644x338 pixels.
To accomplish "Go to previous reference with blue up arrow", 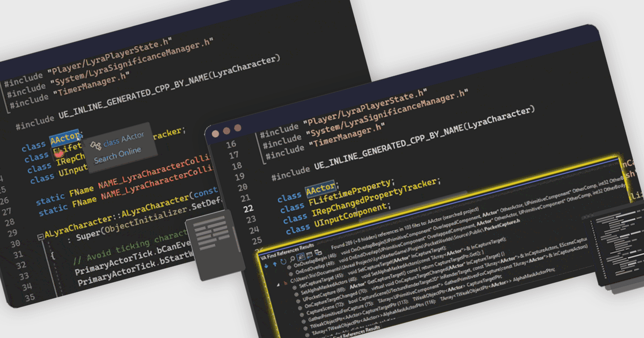I will click(275, 264).
